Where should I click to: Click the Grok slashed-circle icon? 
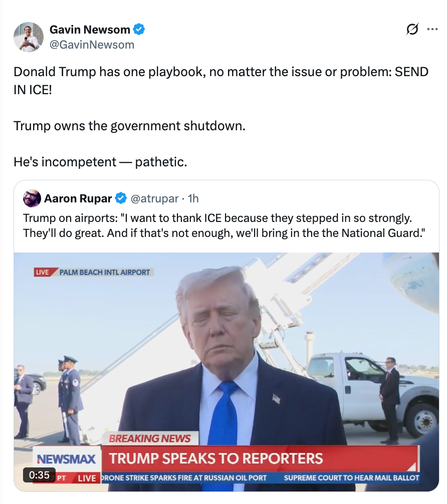coord(412,29)
